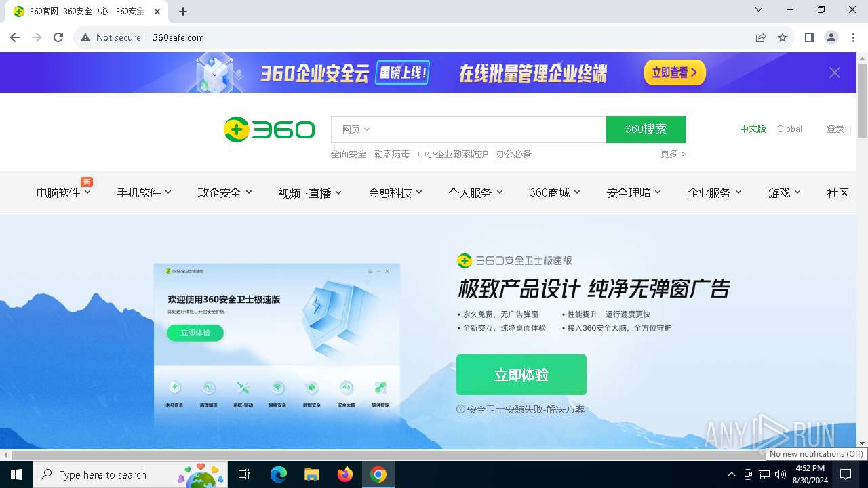Click the 360 logo
Image resolution: width=868 pixels, height=488 pixels.
[269, 129]
